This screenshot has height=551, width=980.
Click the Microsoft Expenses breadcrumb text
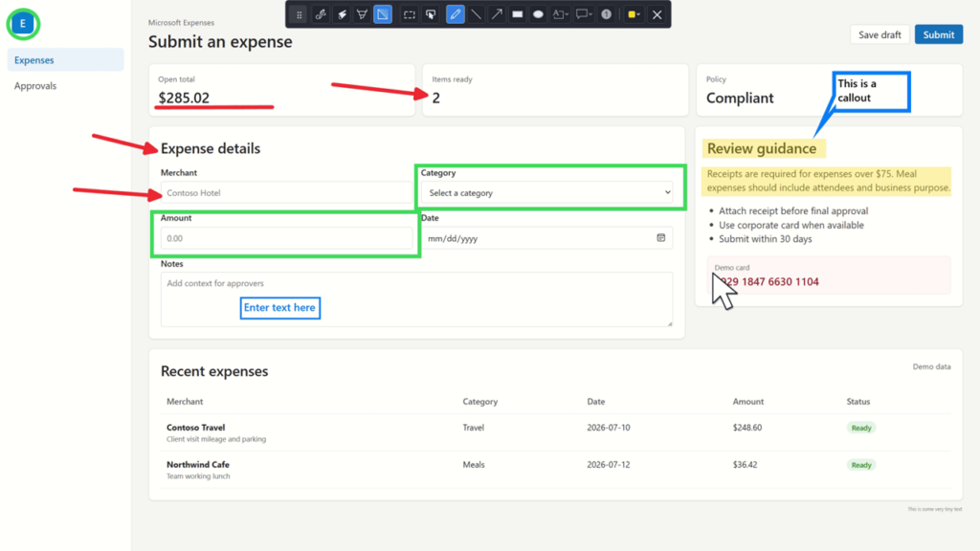coord(181,23)
